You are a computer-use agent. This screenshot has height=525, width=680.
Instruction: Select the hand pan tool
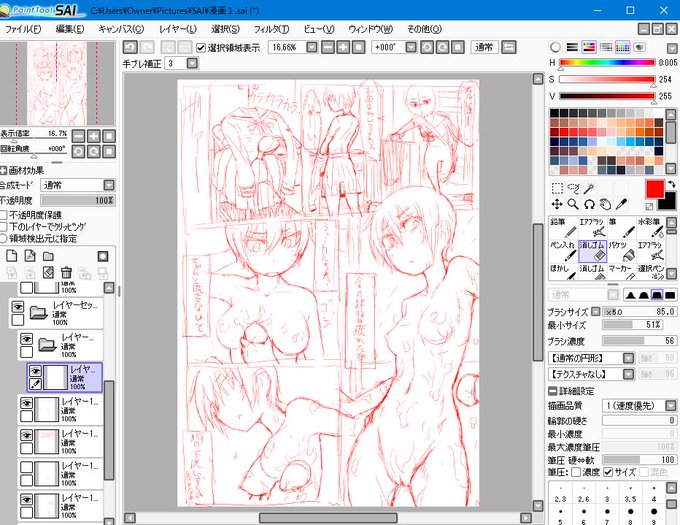(605, 204)
